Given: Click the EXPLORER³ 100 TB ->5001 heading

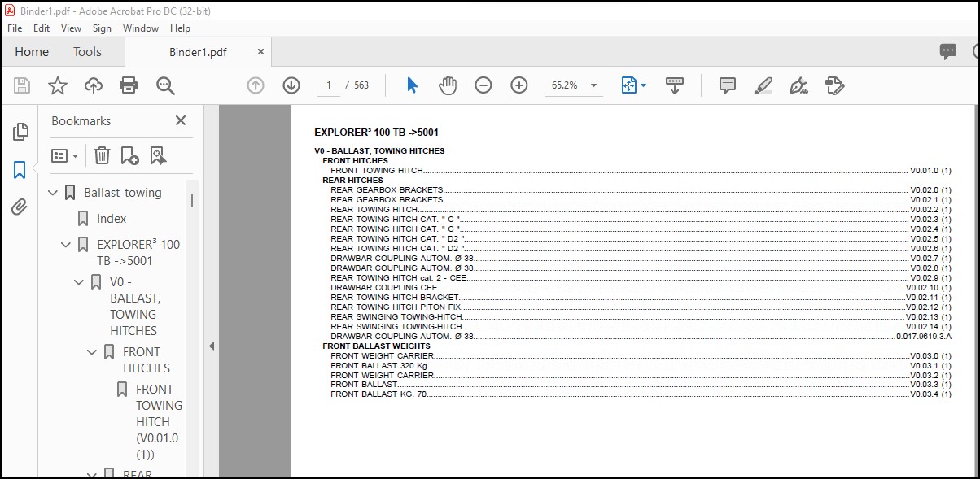Looking at the screenshot, I should (377, 133).
